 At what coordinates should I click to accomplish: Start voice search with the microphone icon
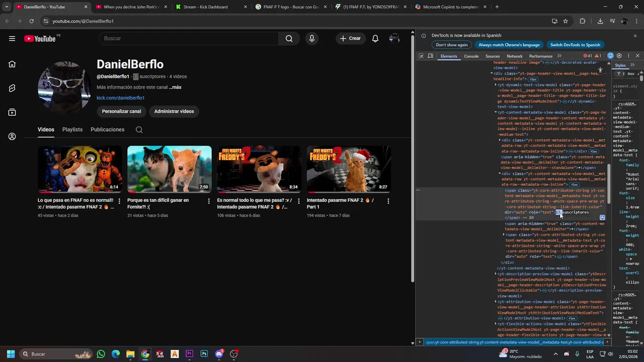click(x=312, y=38)
